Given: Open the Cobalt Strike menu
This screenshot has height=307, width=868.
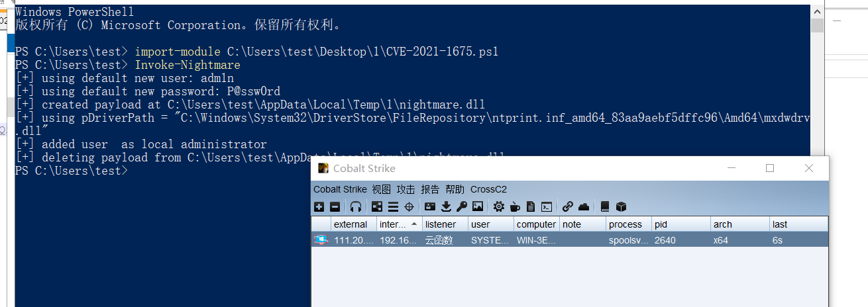Looking at the screenshot, I should coord(340,189).
